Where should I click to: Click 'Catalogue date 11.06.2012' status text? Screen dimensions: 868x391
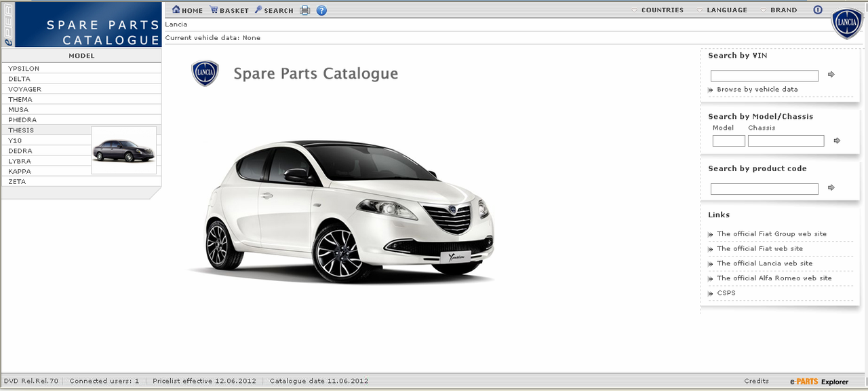pyautogui.click(x=319, y=381)
